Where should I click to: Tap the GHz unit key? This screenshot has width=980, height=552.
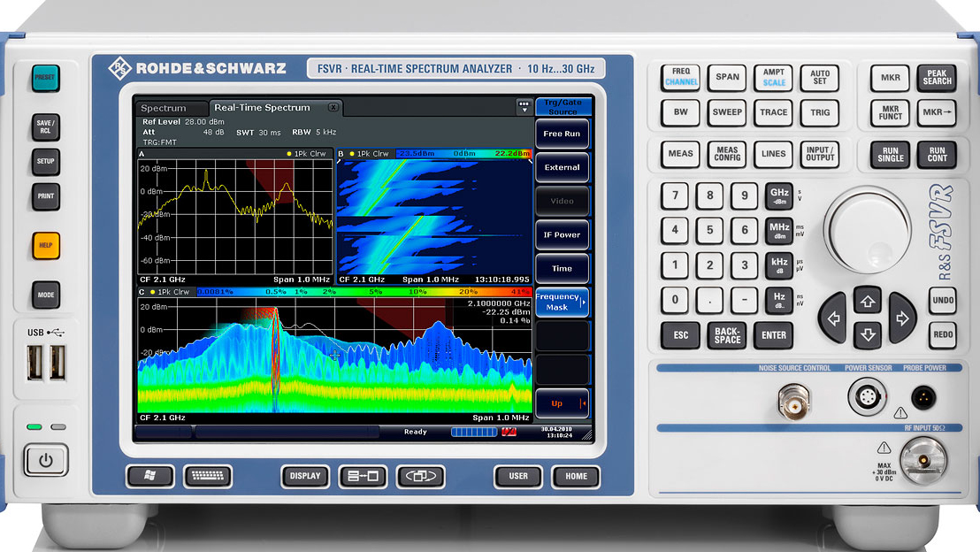click(778, 195)
